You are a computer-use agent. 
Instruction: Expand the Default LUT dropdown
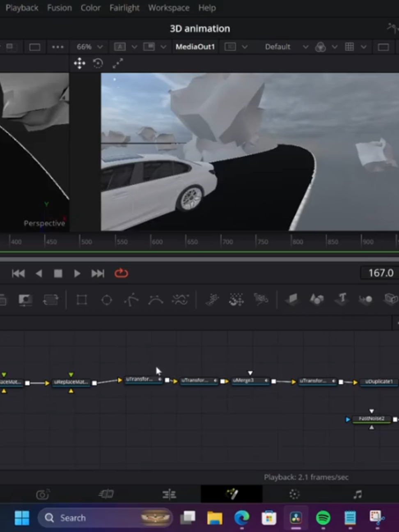click(x=286, y=47)
